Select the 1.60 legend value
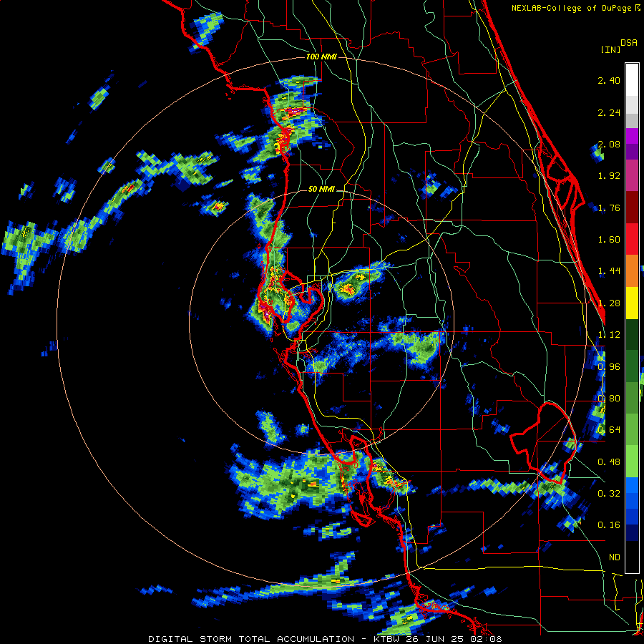The width and height of the screenshot is (644, 644). tap(609, 240)
